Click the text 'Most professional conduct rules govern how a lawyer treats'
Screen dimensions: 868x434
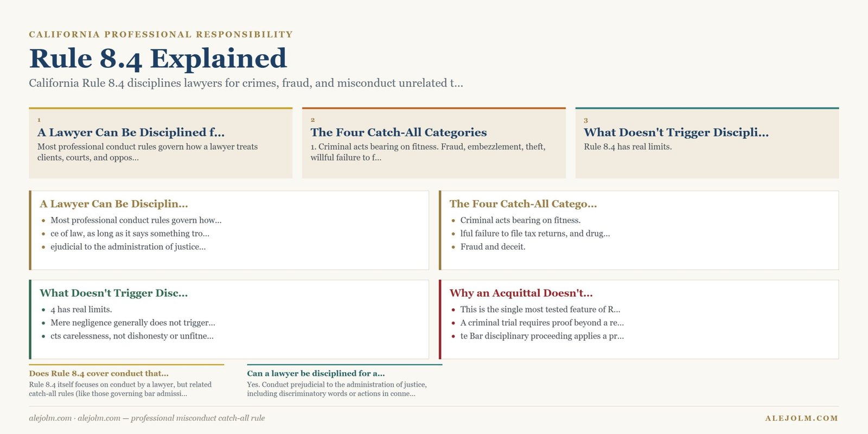click(x=148, y=146)
